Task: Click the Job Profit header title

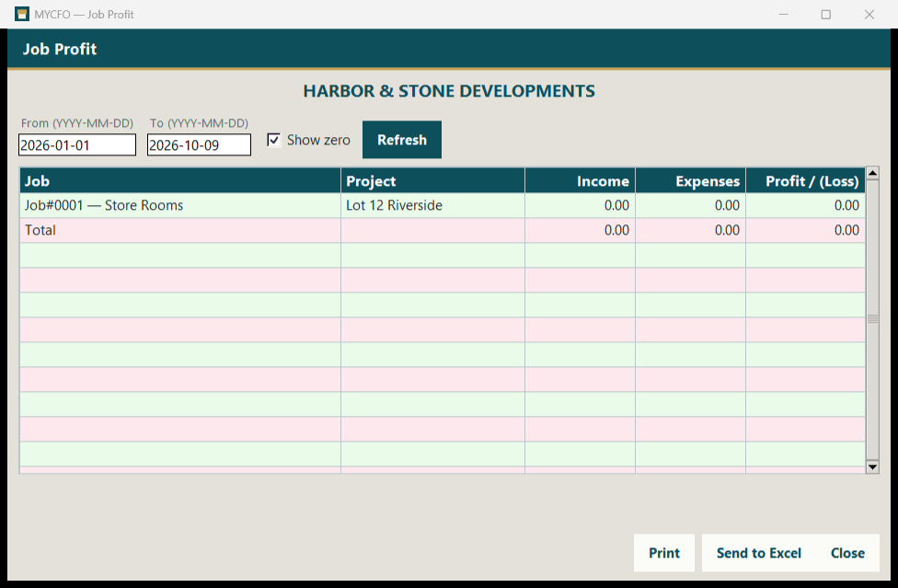Action: click(x=60, y=50)
